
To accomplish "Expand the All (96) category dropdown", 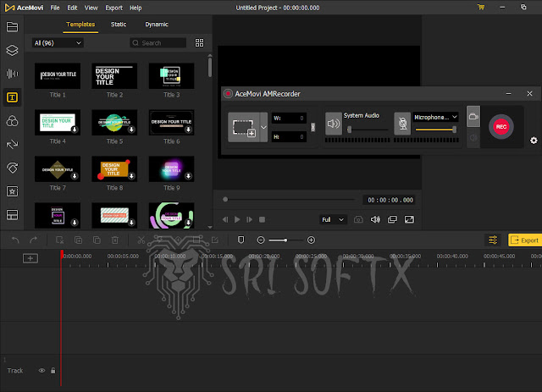I will pyautogui.click(x=58, y=43).
